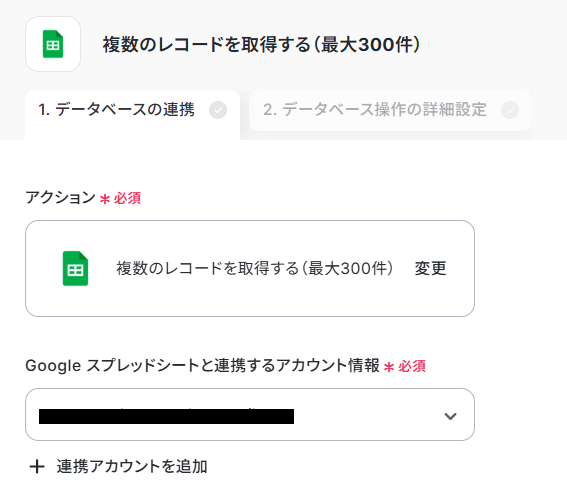
Task: Expand the account dropdown chevron arrow
Action: [450, 416]
